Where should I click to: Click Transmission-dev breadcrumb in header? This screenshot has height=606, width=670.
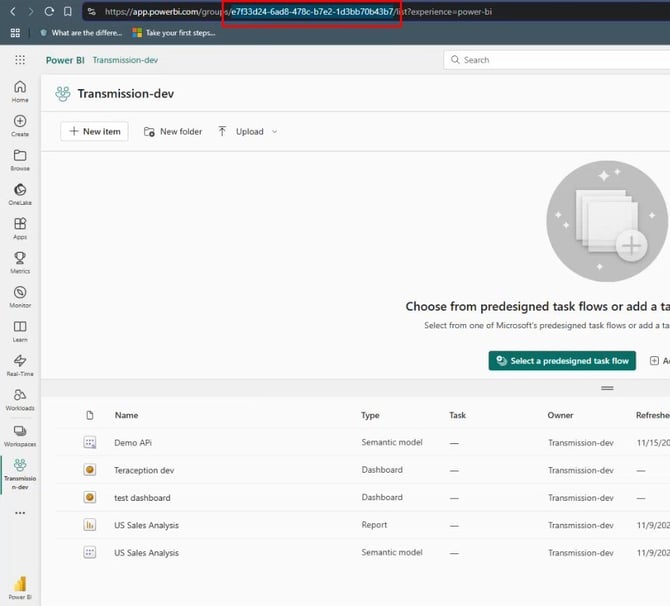pos(125,60)
